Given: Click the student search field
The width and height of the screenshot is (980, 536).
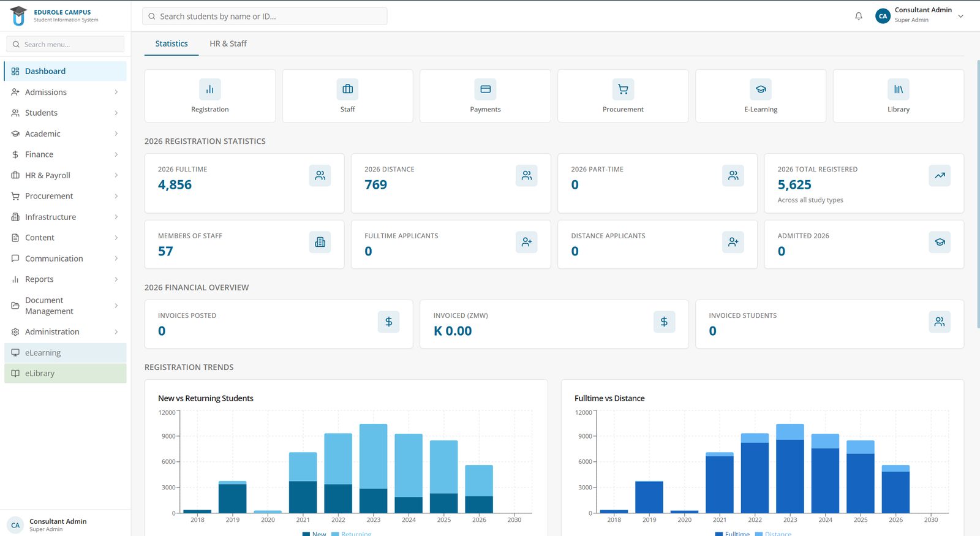Looking at the screenshot, I should [265, 17].
